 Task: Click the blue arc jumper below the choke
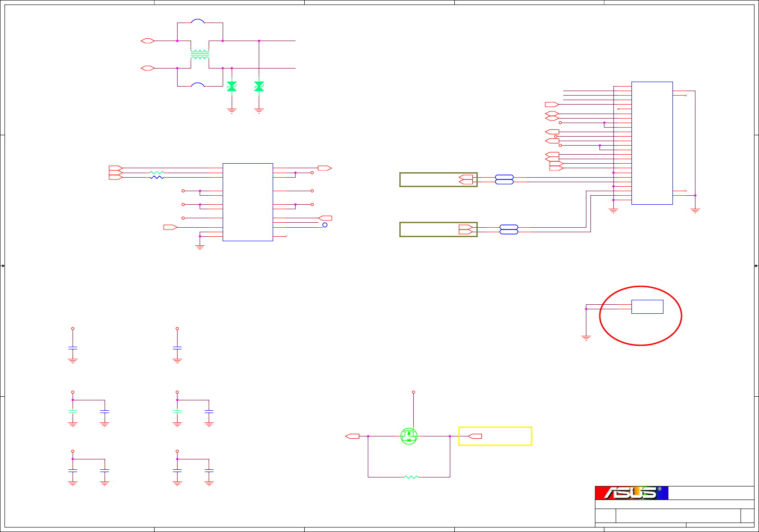tap(197, 85)
